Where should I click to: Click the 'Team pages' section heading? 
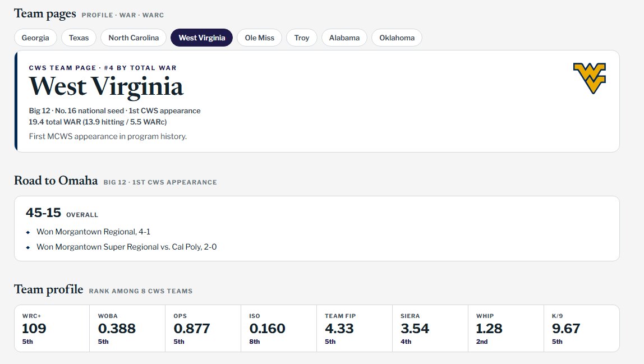pos(45,14)
